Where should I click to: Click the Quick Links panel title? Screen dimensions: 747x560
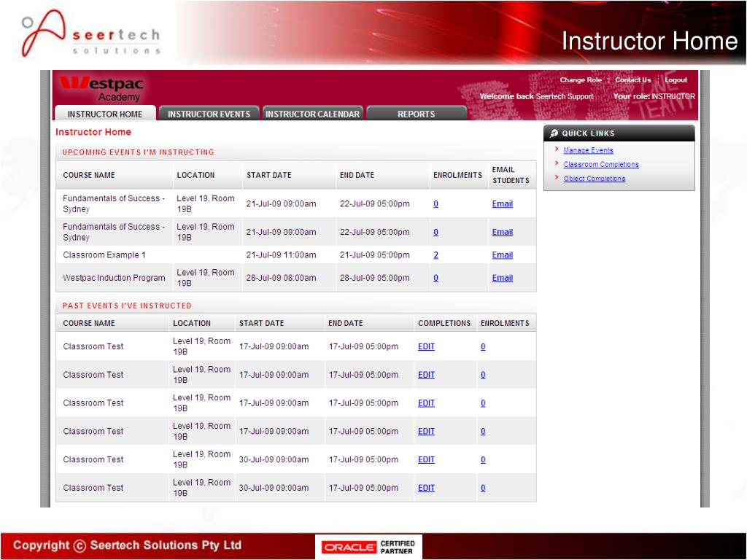pos(588,133)
